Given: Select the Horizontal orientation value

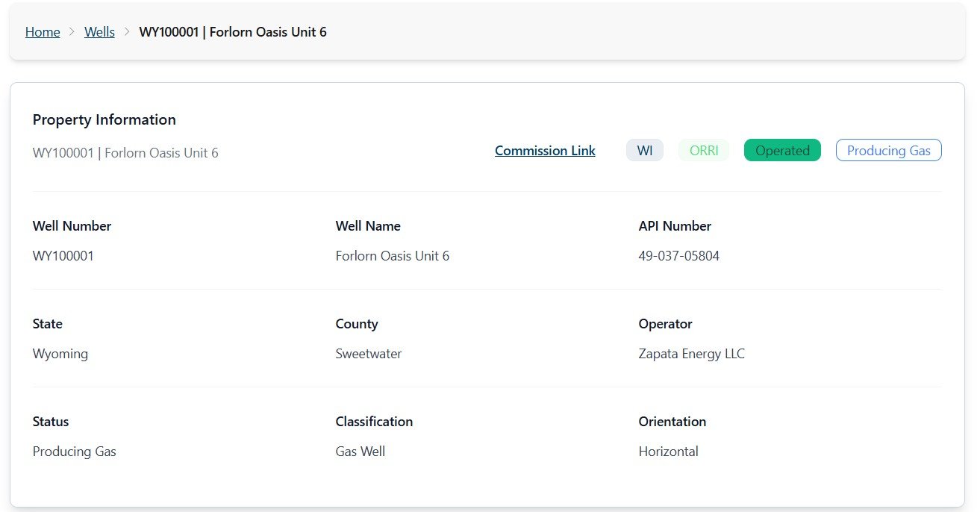Looking at the screenshot, I should point(669,452).
